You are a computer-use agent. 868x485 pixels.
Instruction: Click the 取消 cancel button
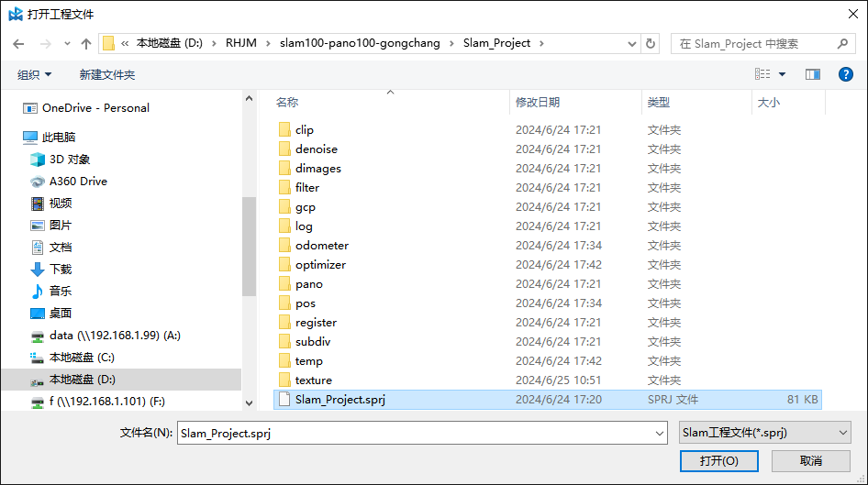810,460
